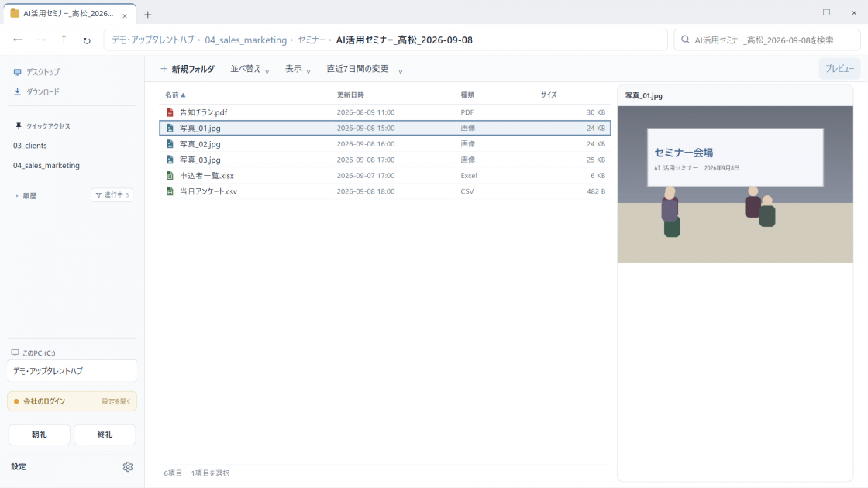868x488 pixels.
Task: Go up one folder level
Action: click(x=64, y=40)
